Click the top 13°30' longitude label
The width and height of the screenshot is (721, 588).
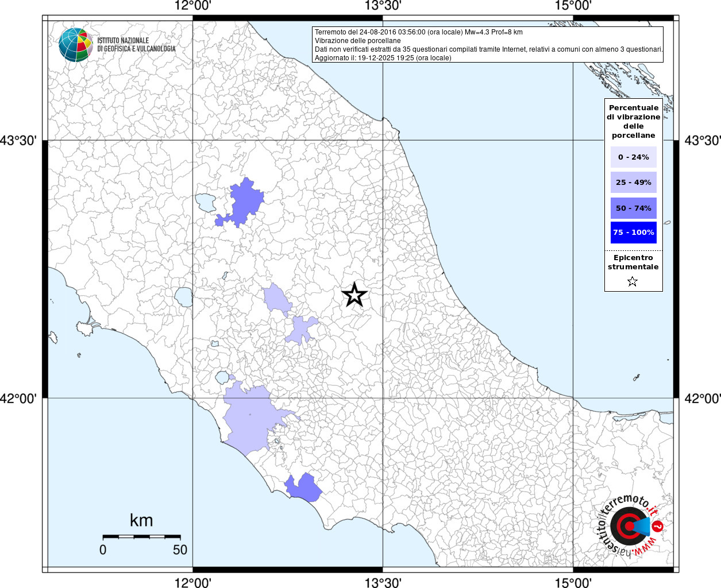(x=383, y=6)
